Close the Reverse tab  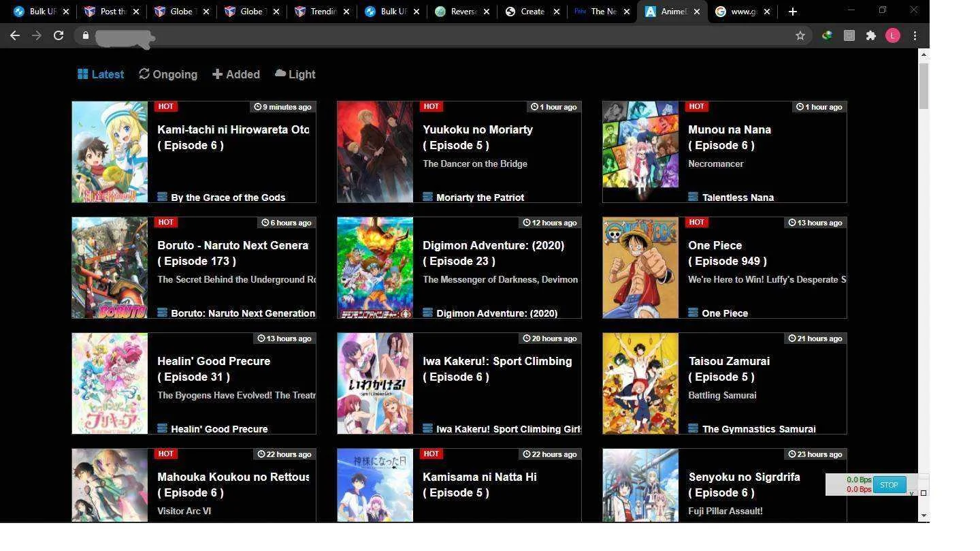click(x=487, y=12)
